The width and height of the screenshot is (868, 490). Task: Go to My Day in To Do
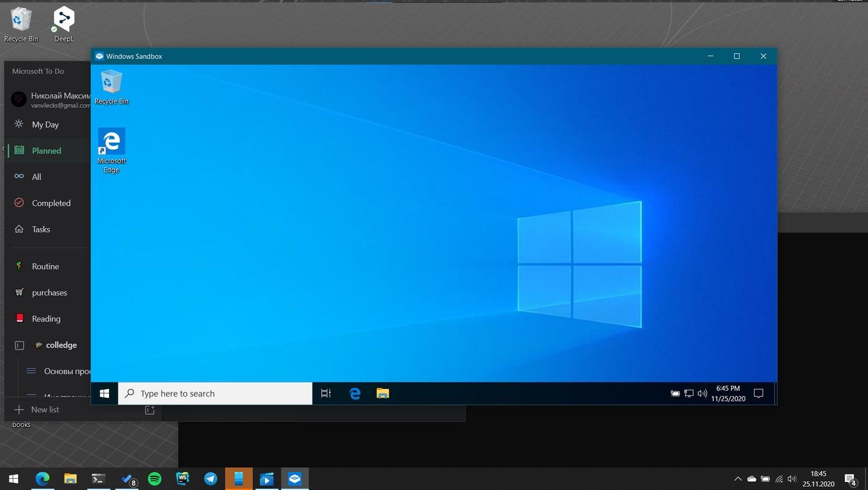coord(45,125)
